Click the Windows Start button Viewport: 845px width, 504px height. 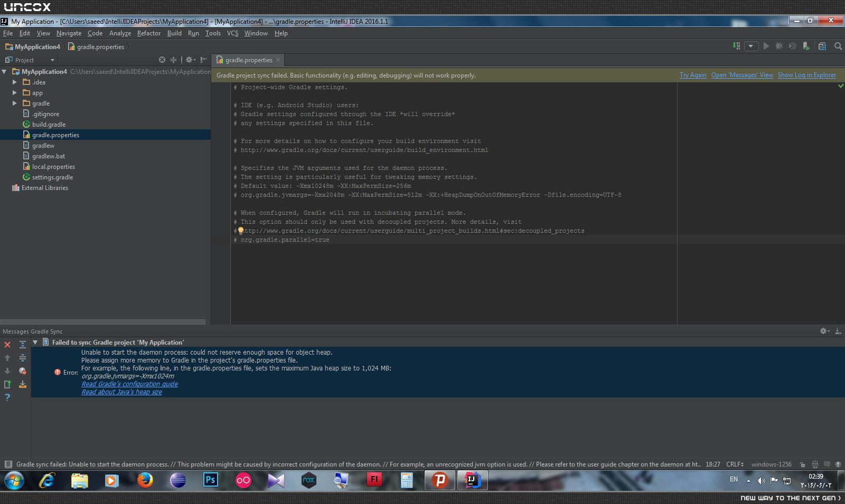click(14, 481)
